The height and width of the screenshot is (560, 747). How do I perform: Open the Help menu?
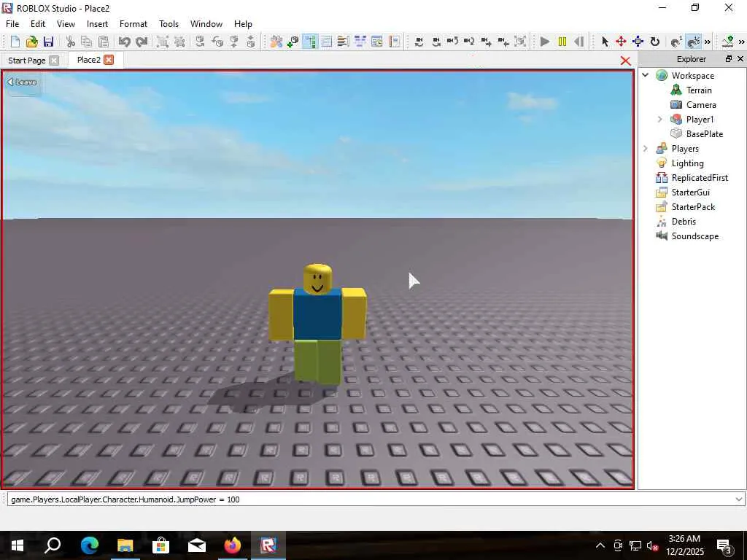coord(243,24)
